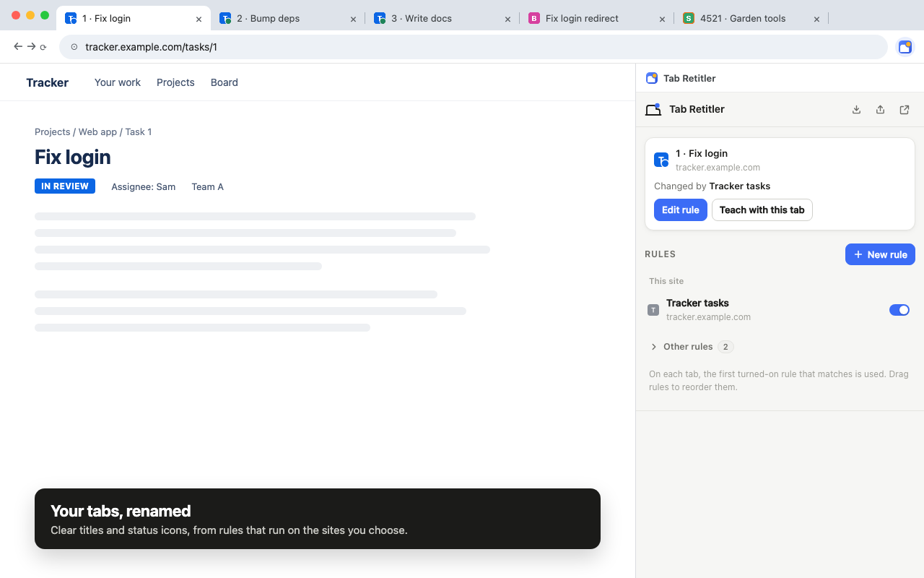Click the Tracker logo in the page header

(47, 82)
